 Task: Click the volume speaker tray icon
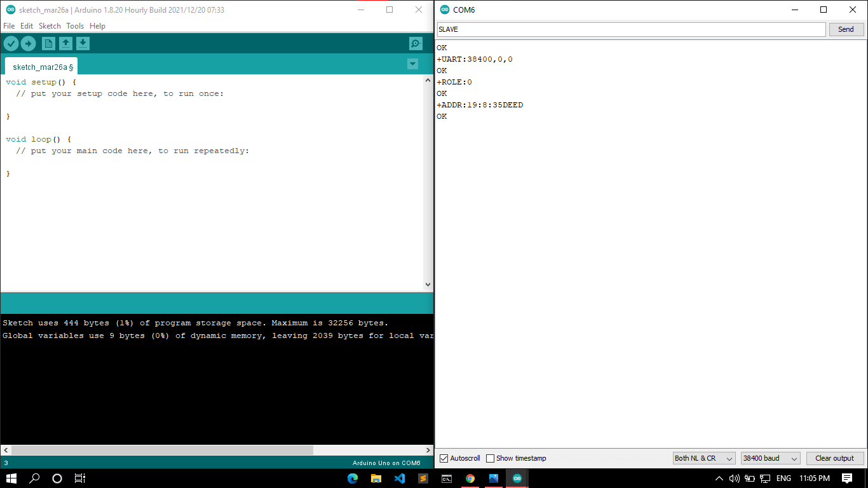pyautogui.click(x=735, y=478)
